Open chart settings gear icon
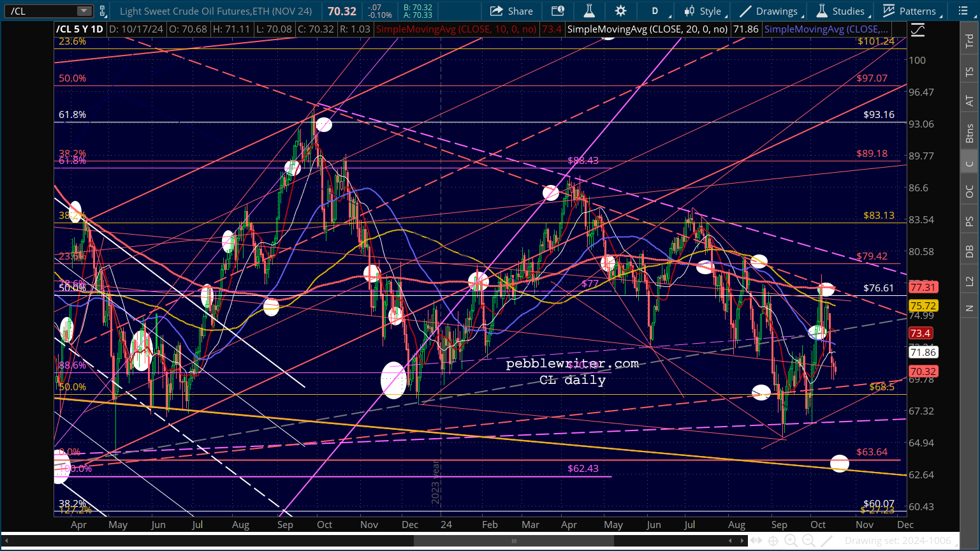 (x=620, y=11)
